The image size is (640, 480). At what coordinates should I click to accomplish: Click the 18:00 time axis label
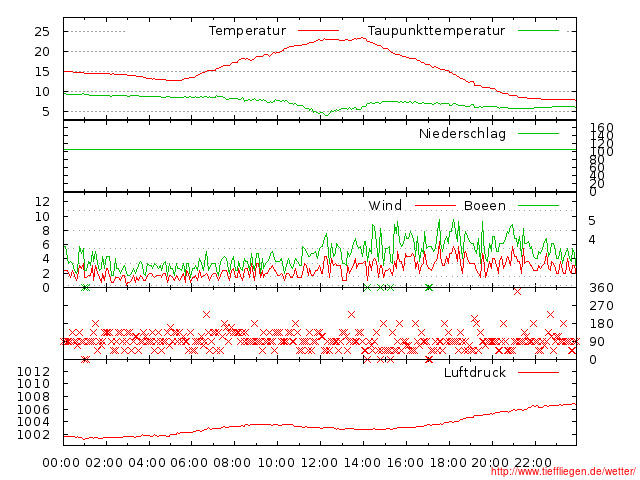click(x=448, y=463)
